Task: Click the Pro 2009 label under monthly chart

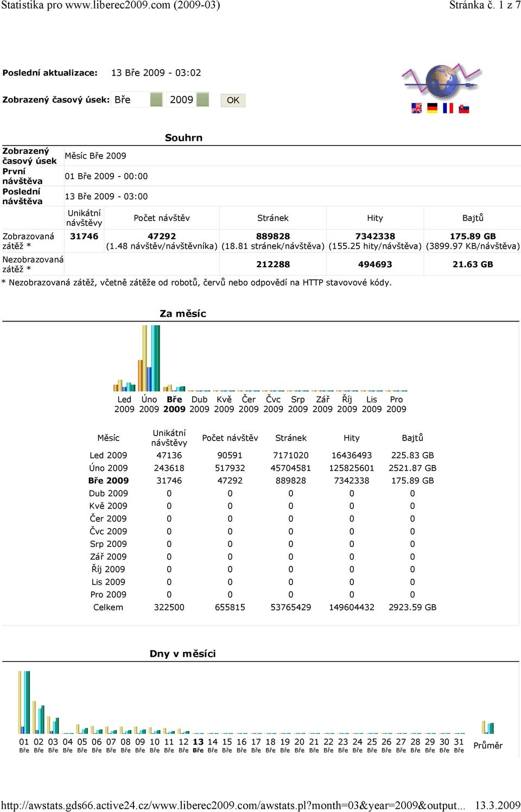Action: coord(397,404)
